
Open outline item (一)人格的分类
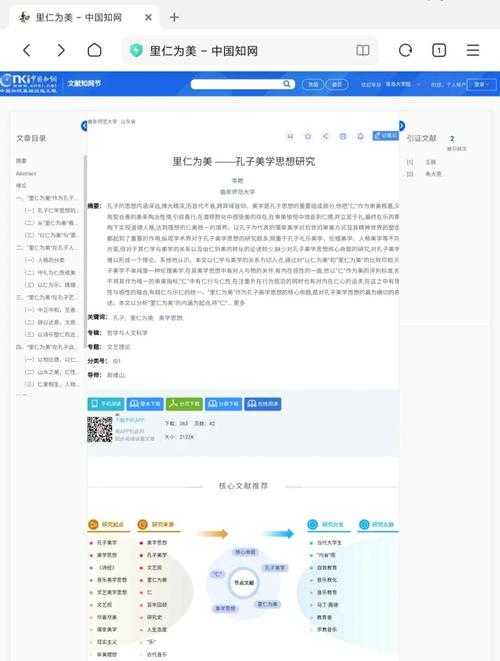pos(45,260)
